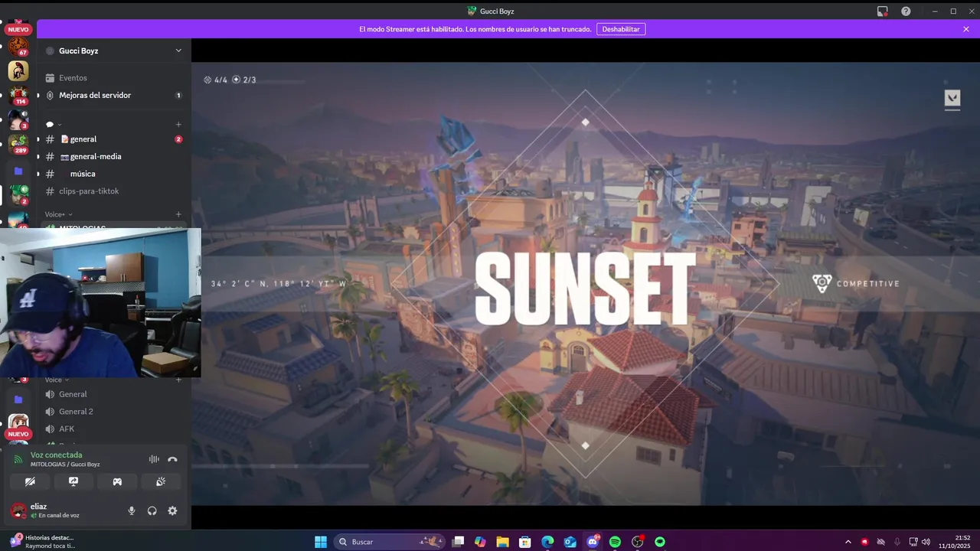
Task: Open Task View on taskbar
Action: tap(458, 542)
